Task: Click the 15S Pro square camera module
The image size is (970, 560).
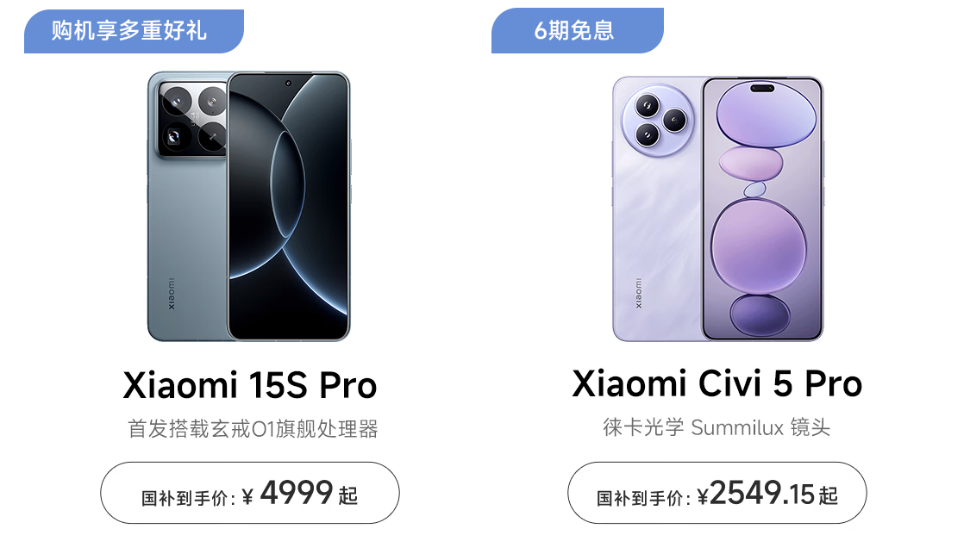Action: click(x=193, y=119)
